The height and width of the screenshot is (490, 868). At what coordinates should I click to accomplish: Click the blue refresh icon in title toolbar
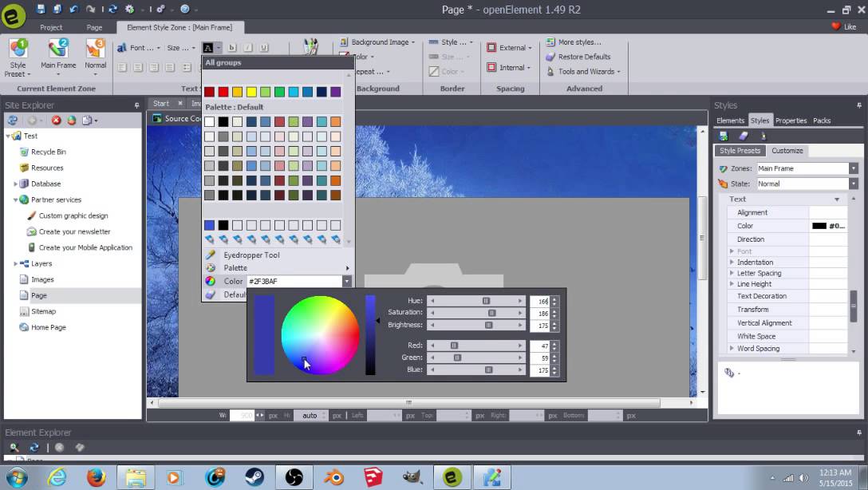[x=113, y=9]
